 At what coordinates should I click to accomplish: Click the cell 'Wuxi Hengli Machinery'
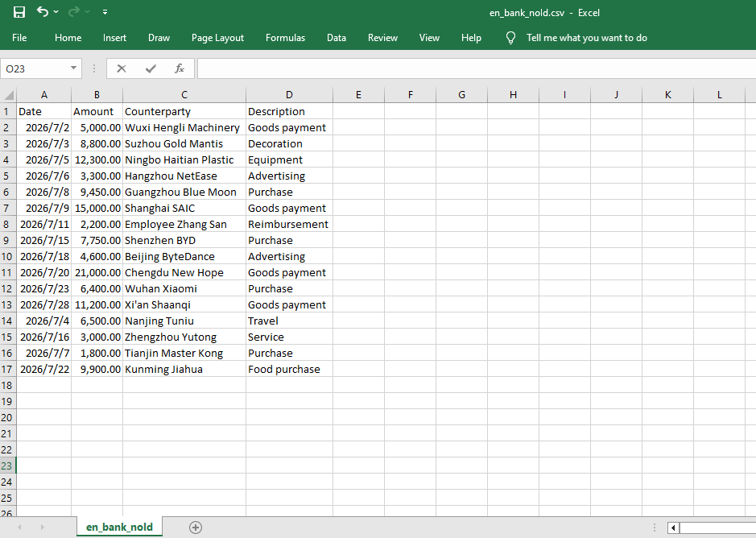click(184, 127)
